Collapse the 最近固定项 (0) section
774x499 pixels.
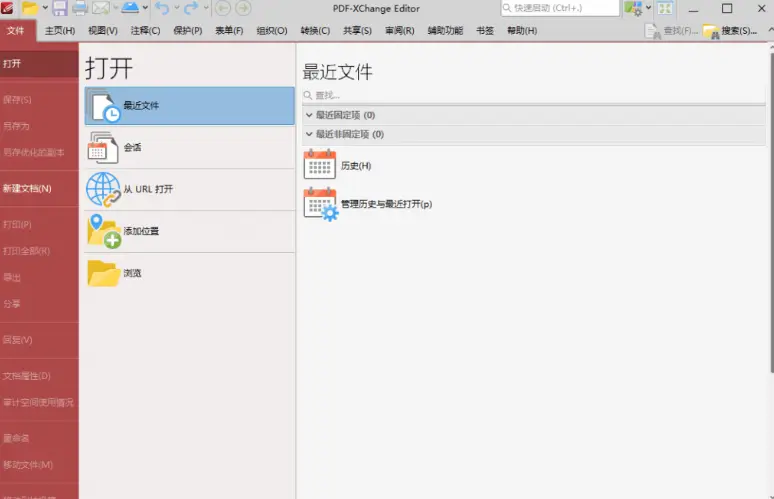309,115
